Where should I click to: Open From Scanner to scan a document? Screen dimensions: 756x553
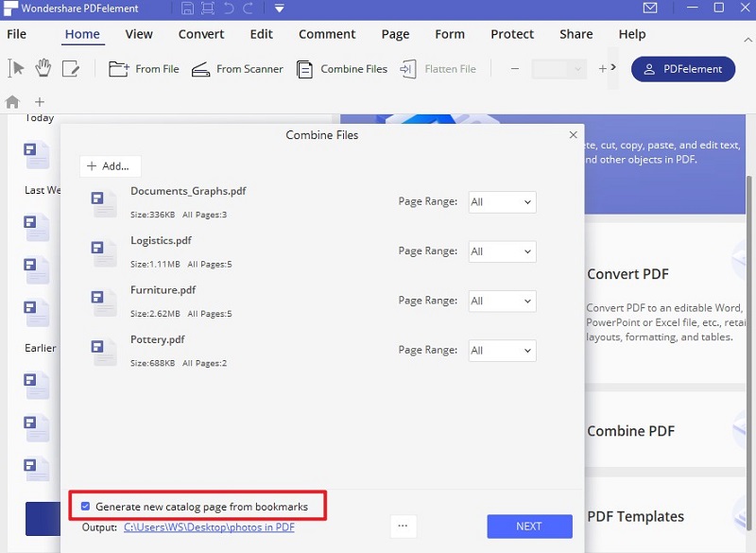pos(201,68)
